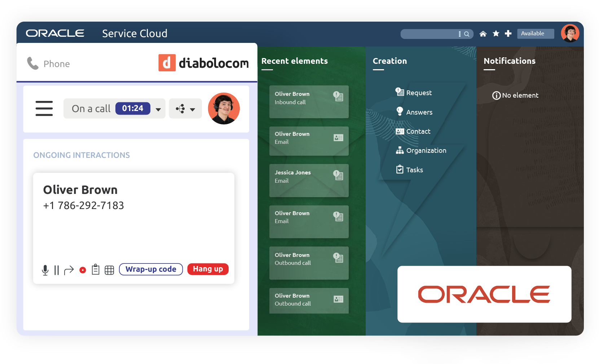Pause the ongoing call
Image resolution: width=599 pixels, height=364 pixels.
[57, 269]
